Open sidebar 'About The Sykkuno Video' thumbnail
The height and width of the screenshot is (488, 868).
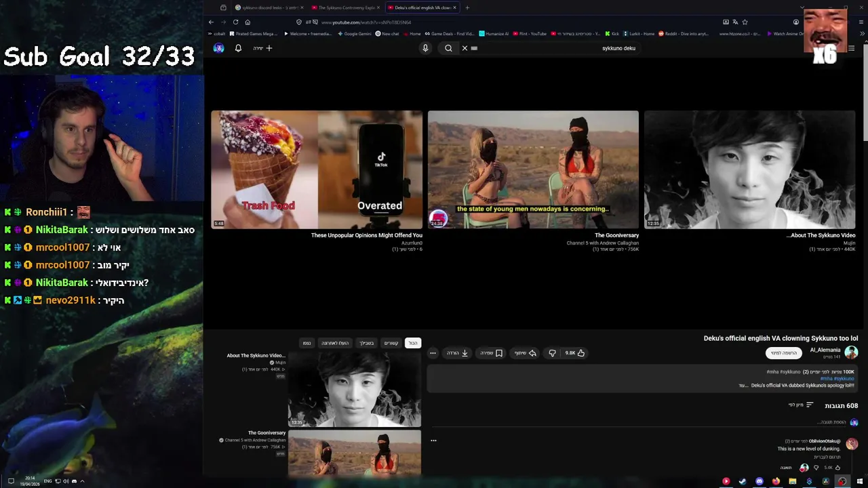click(x=355, y=389)
